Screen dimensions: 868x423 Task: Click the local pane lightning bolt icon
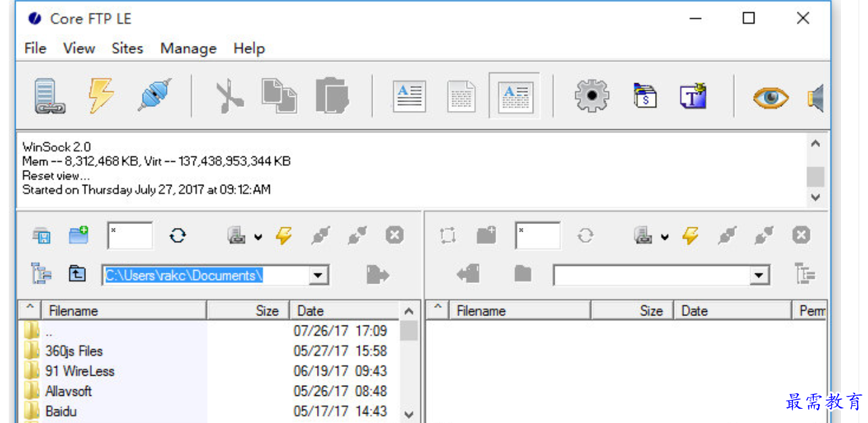pos(284,236)
